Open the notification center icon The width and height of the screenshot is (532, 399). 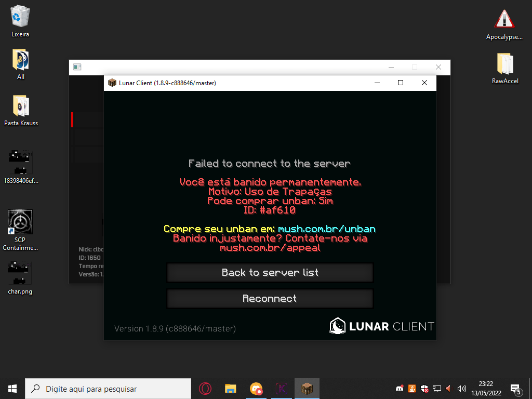pyautogui.click(x=516, y=389)
